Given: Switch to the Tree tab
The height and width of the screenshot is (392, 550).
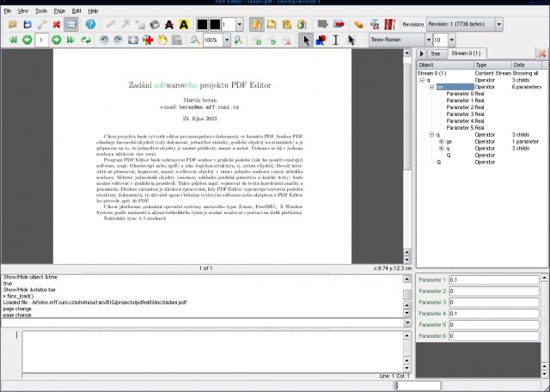Looking at the screenshot, I should 436,53.
